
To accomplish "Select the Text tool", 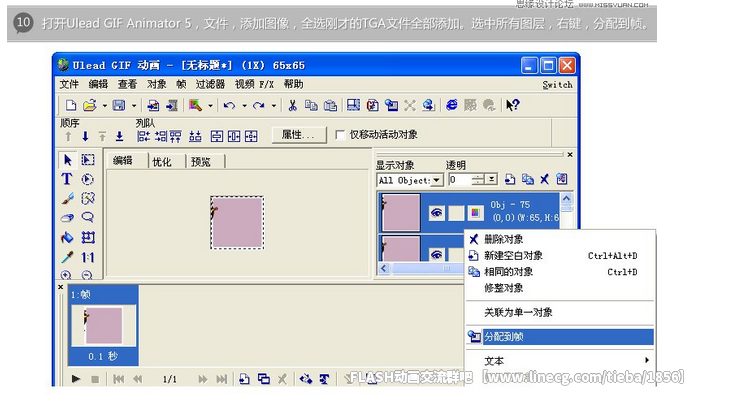I will pyautogui.click(x=67, y=179).
